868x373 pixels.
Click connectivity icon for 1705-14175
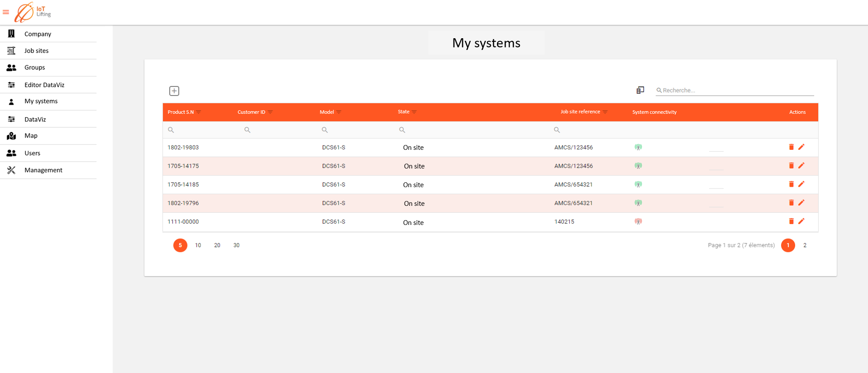point(638,166)
